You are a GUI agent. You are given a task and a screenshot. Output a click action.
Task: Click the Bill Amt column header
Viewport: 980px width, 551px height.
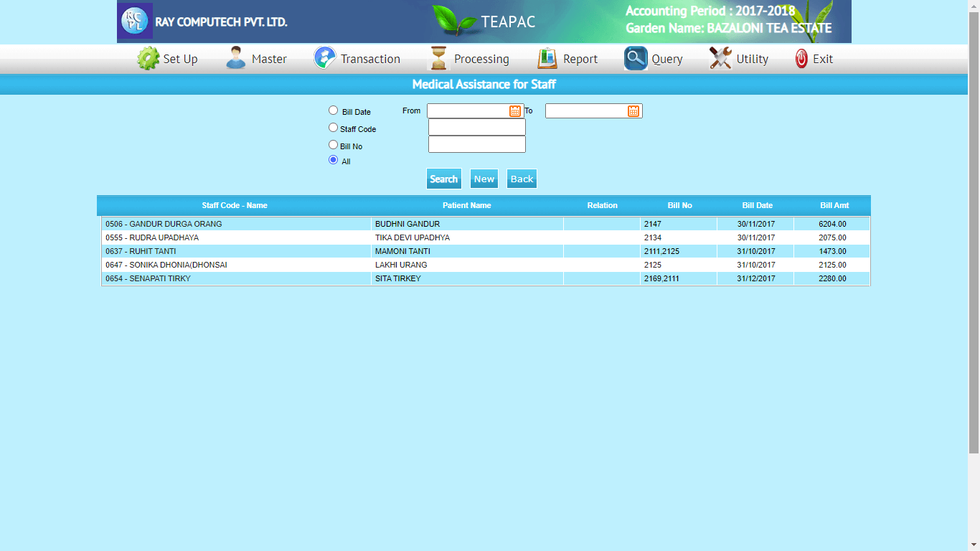834,205
